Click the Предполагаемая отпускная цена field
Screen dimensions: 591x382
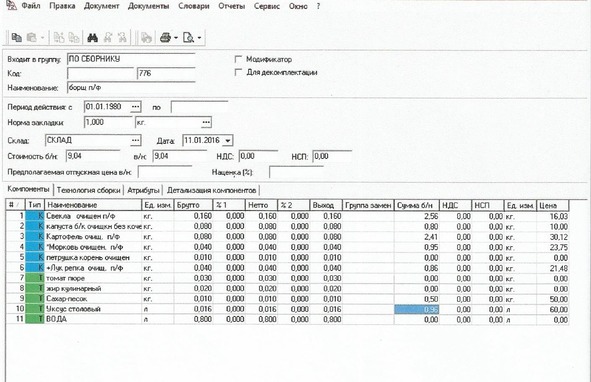165,172
